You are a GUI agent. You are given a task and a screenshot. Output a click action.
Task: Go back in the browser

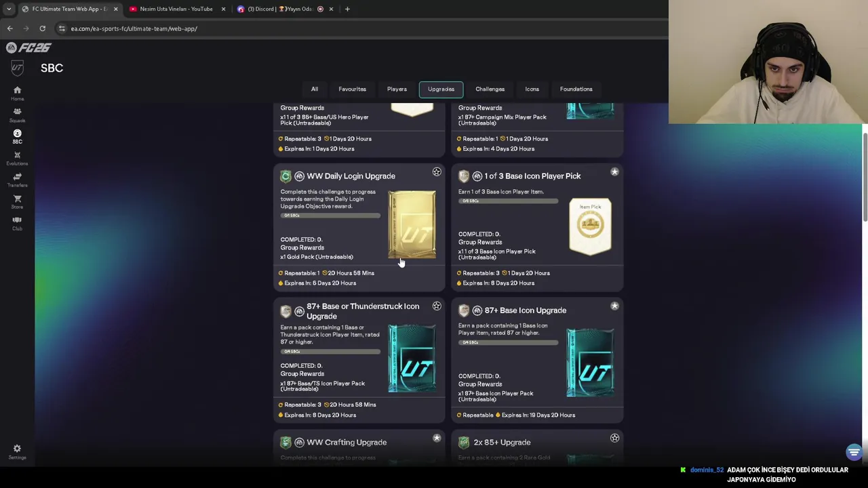coord(9,28)
